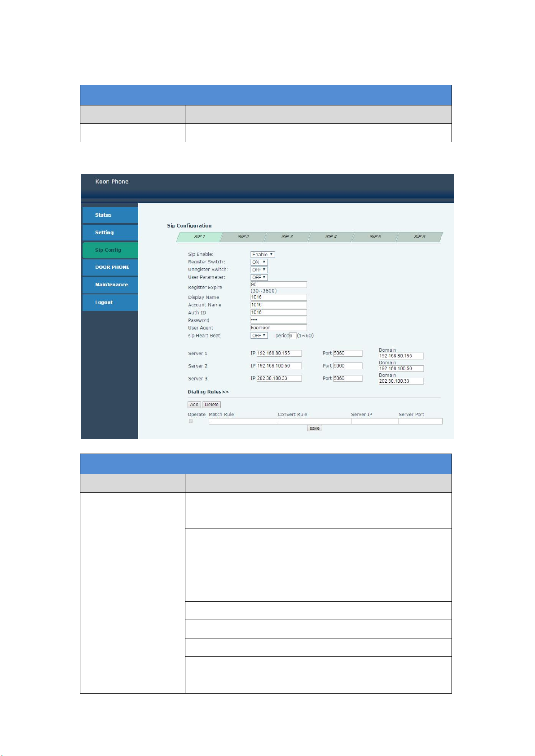Click the Match Rule input field

243,421
